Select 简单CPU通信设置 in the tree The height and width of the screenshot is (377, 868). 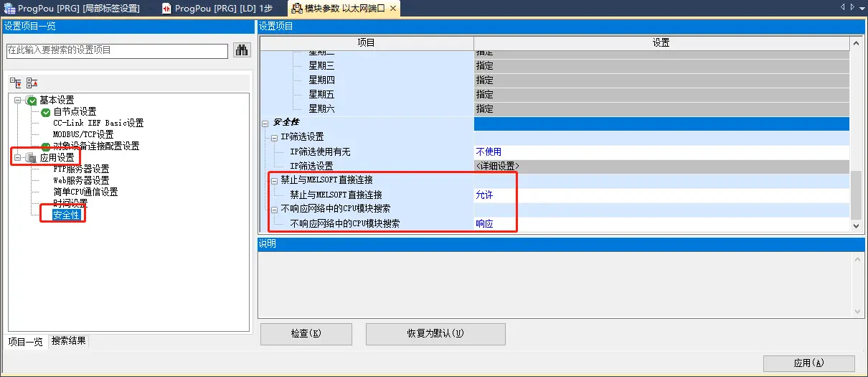[x=85, y=192]
